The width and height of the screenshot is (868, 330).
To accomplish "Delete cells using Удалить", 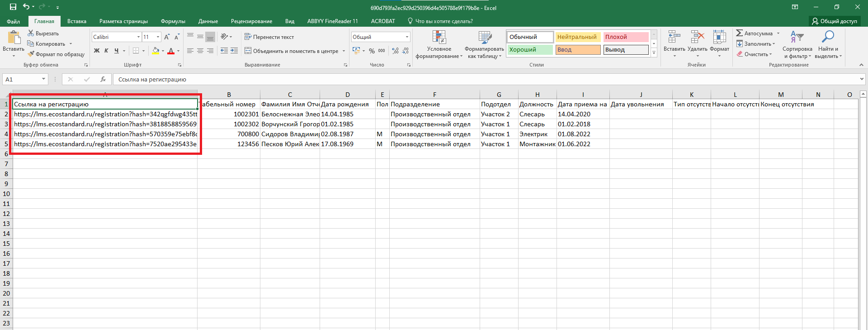I will tap(698, 43).
